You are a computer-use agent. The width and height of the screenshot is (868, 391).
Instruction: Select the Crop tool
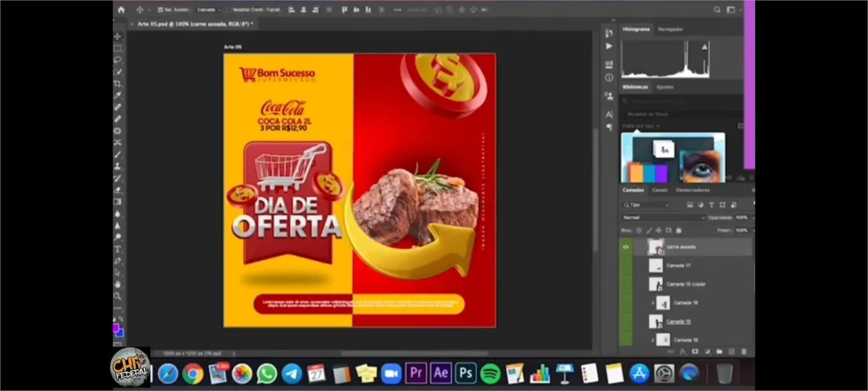pos(118,84)
